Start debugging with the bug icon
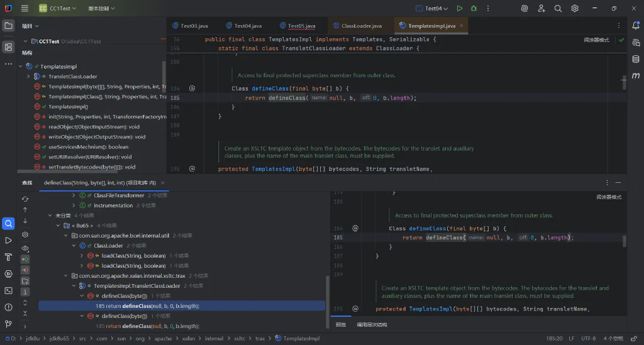This screenshot has width=644, height=345. point(474,8)
